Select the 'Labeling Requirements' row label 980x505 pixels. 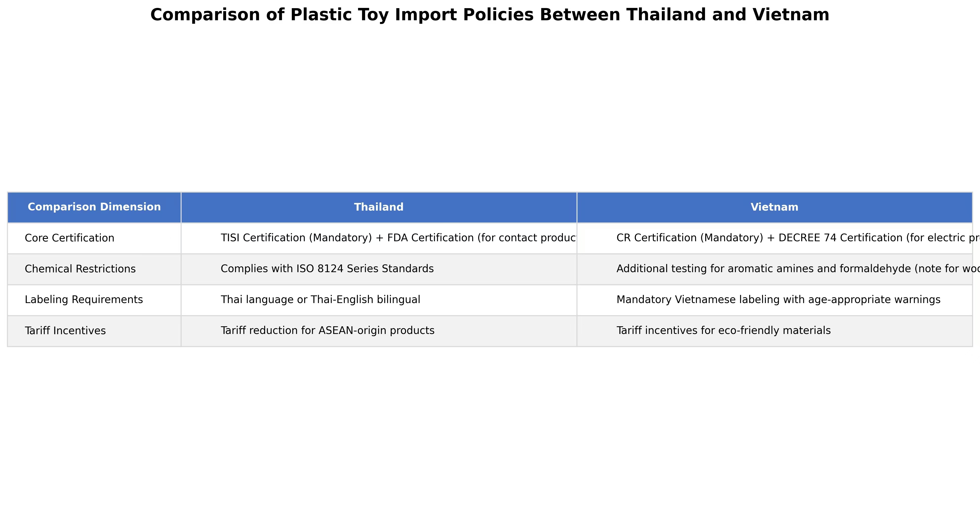(84, 300)
